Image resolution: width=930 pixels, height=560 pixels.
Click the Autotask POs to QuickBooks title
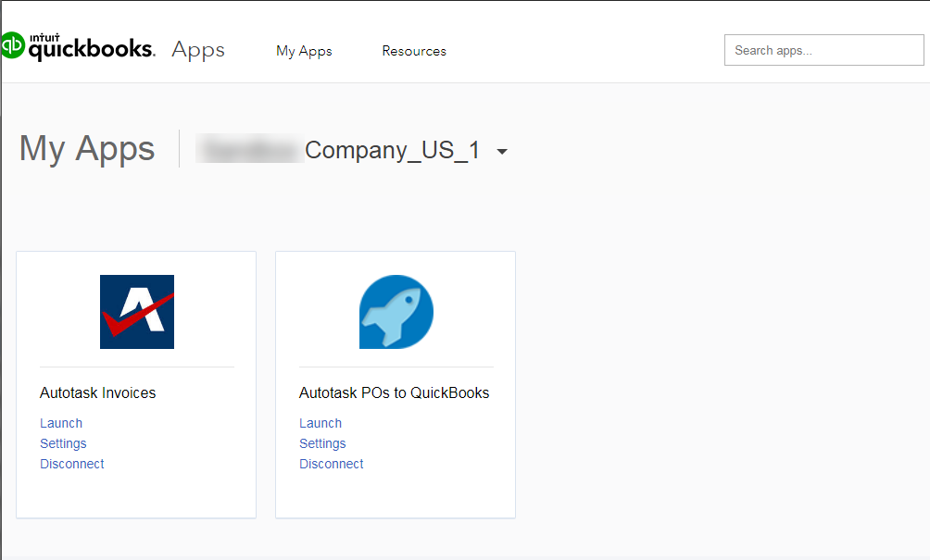[395, 392]
